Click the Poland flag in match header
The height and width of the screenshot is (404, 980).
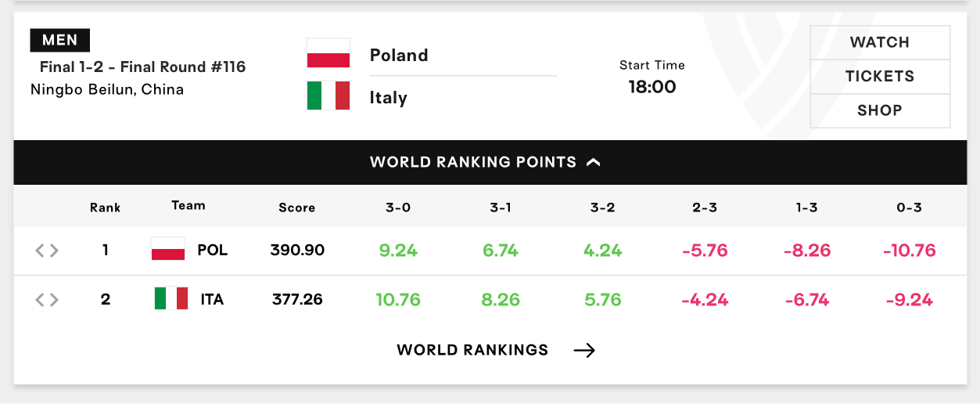click(x=328, y=53)
